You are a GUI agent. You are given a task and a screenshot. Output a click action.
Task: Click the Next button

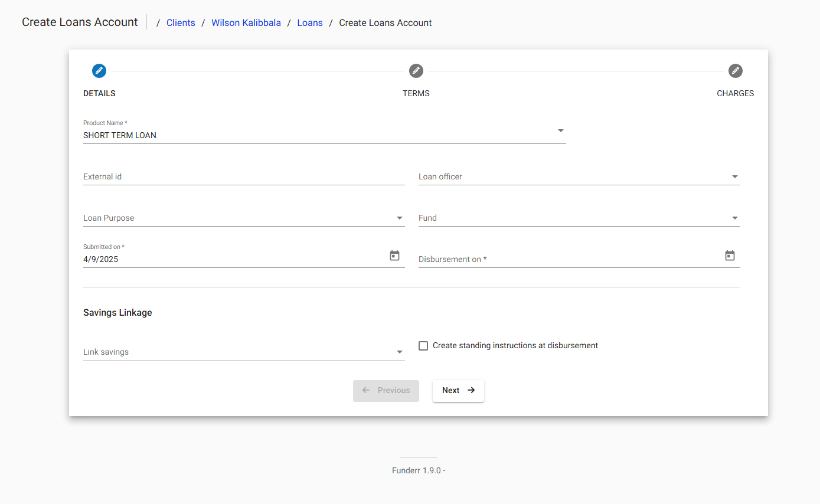point(458,390)
